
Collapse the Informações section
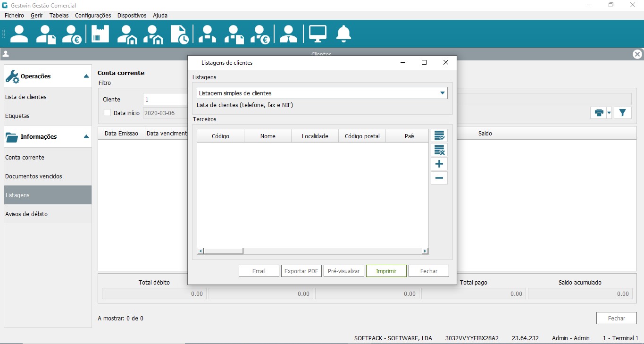pyautogui.click(x=86, y=137)
